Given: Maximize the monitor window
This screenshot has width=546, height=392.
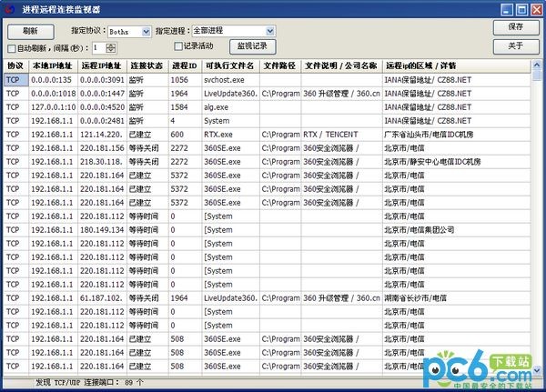Looking at the screenshot, I should [x=521, y=9].
